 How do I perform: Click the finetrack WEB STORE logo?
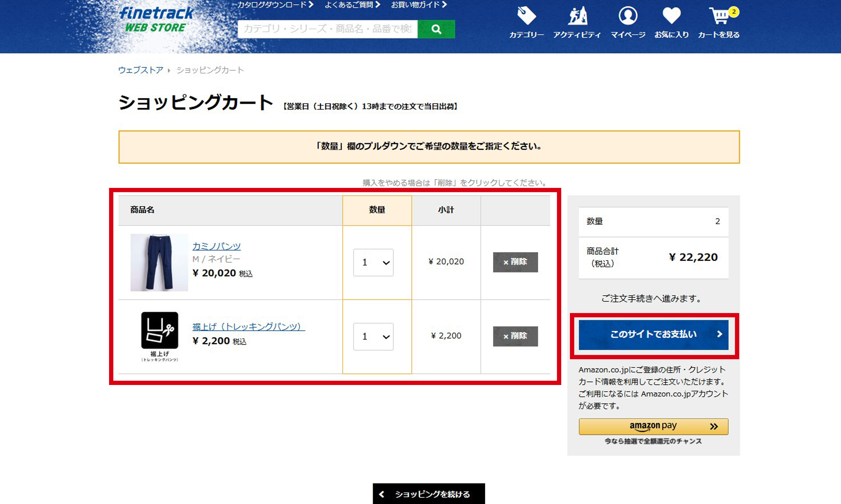(x=156, y=20)
